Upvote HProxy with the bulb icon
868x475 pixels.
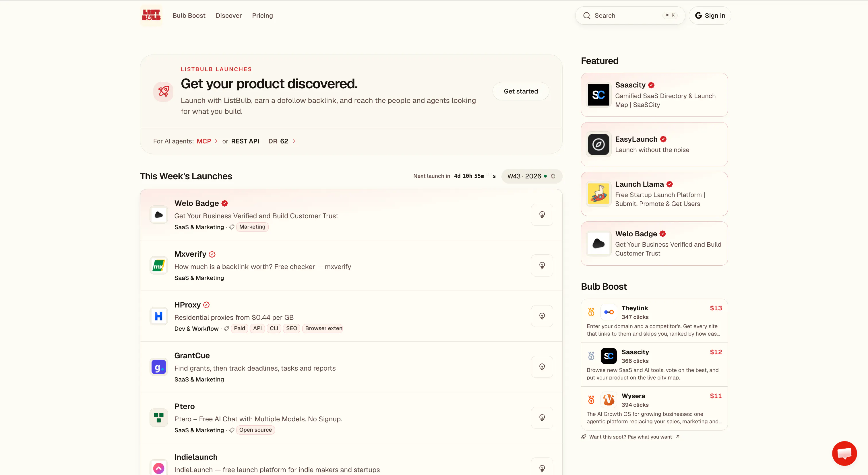[x=542, y=316]
